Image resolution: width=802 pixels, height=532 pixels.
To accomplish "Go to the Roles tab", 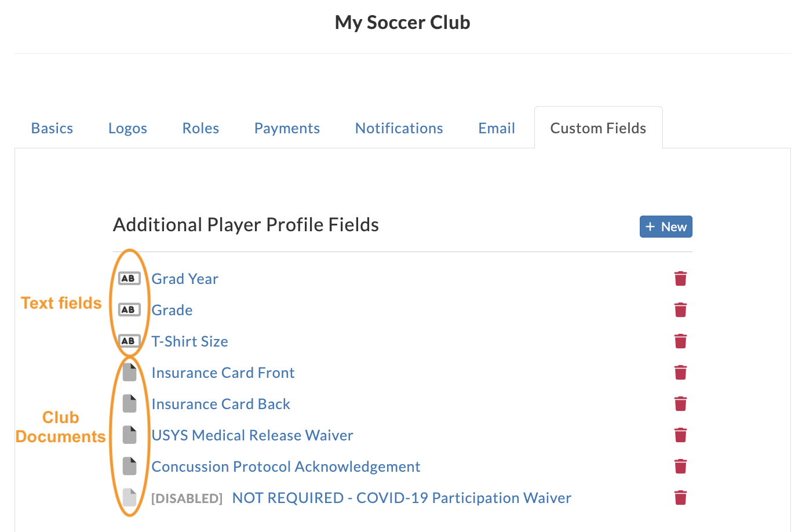I will point(200,128).
